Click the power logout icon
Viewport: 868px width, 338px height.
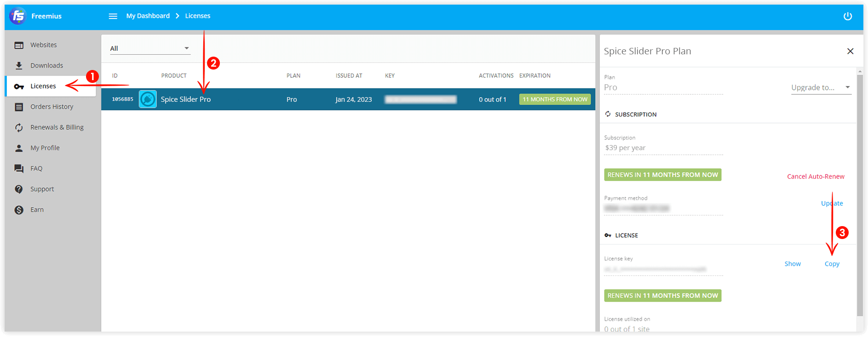click(848, 16)
